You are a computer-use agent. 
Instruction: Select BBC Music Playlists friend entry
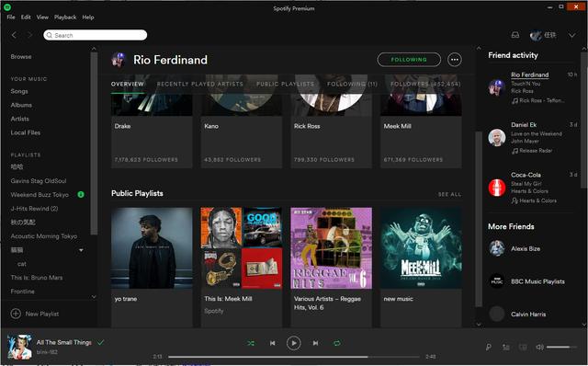[x=537, y=281]
